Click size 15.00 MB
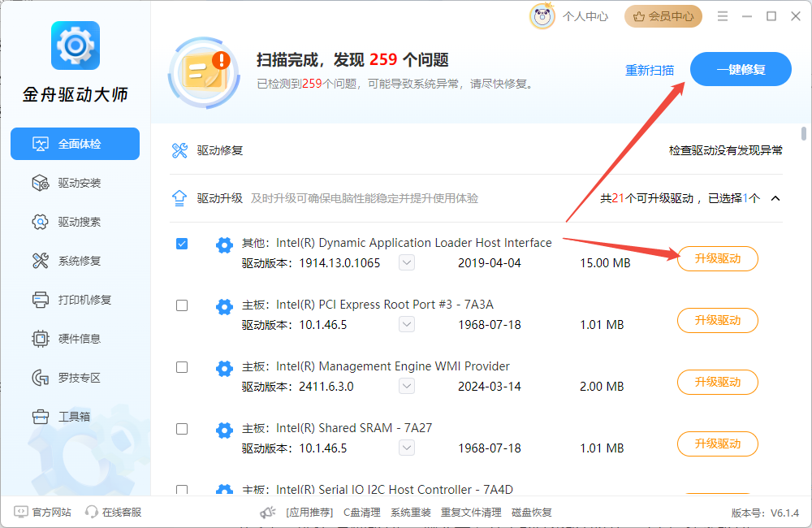This screenshot has width=812, height=528. [605, 262]
